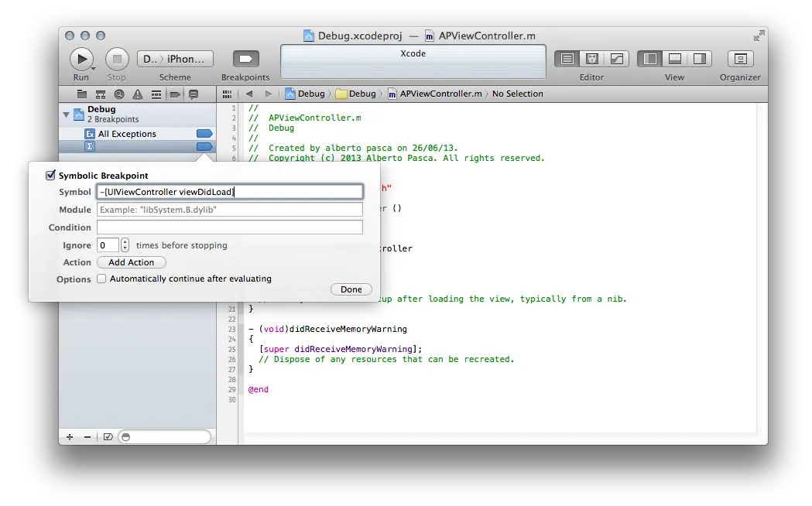Click the Ignore count field

click(x=108, y=245)
